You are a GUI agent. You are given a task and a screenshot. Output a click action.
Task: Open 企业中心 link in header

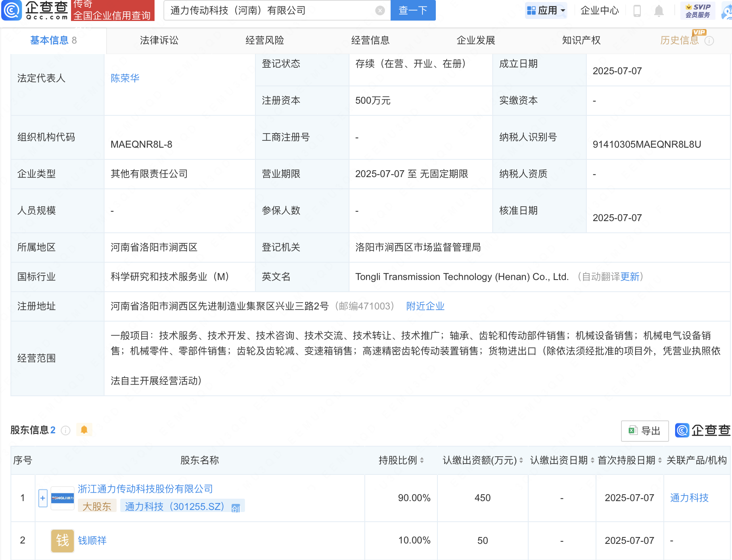600,10
